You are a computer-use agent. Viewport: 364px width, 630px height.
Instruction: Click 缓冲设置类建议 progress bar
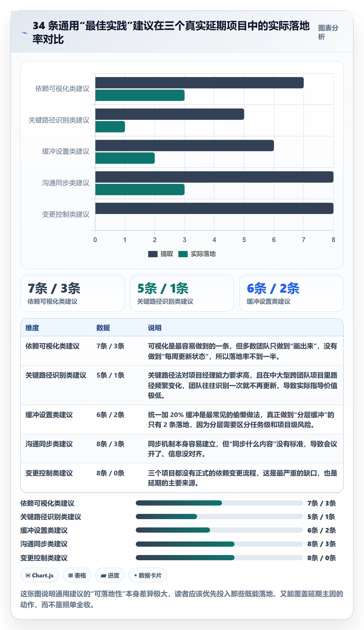[x=219, y=530]
